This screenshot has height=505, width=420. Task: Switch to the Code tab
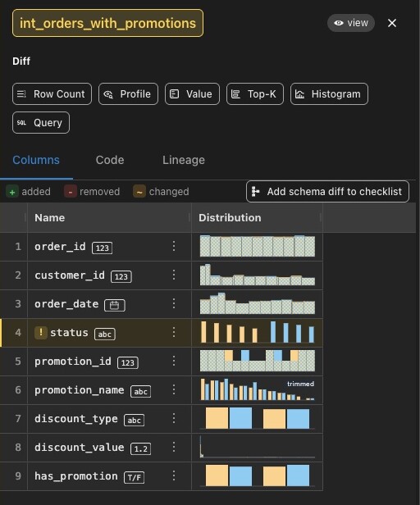[110, 160]
